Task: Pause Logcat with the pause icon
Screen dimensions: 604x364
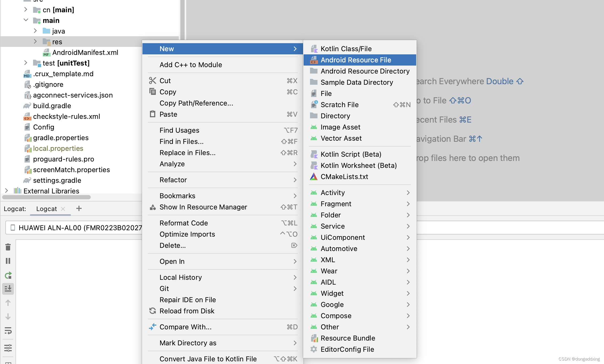Action: [x=8, y=261]
